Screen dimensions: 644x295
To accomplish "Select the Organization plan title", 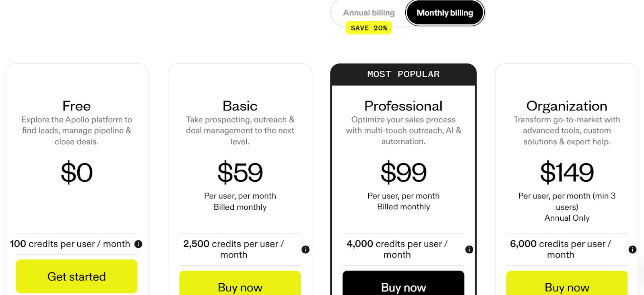I will click(567, 106).
